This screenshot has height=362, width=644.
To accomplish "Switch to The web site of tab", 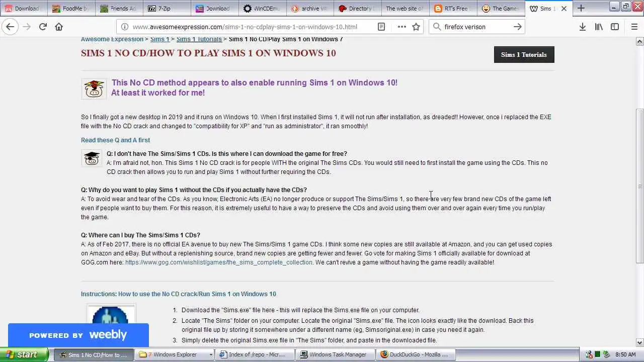I will coord(406,9).
